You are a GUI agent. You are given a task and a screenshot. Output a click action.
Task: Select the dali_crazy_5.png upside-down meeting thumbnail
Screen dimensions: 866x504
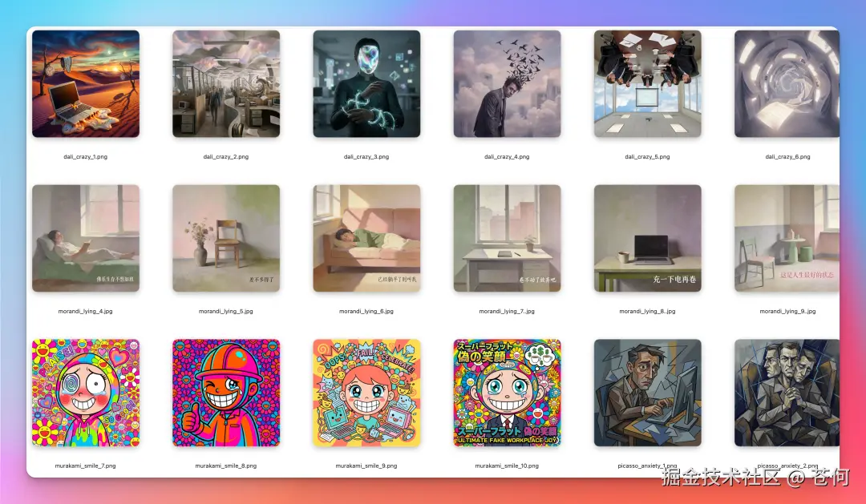(647, 83)
